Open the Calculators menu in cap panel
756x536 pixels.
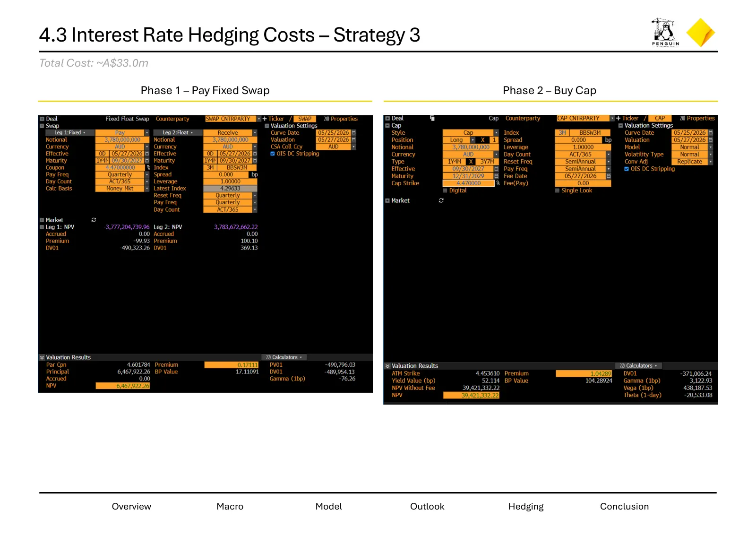[638, 366]
